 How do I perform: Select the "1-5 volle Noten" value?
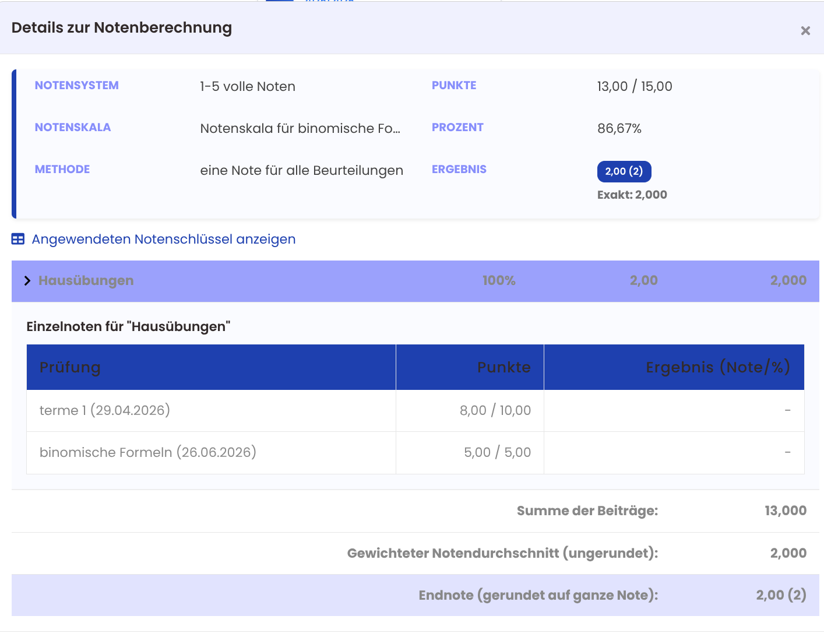(x=248, y=86)
